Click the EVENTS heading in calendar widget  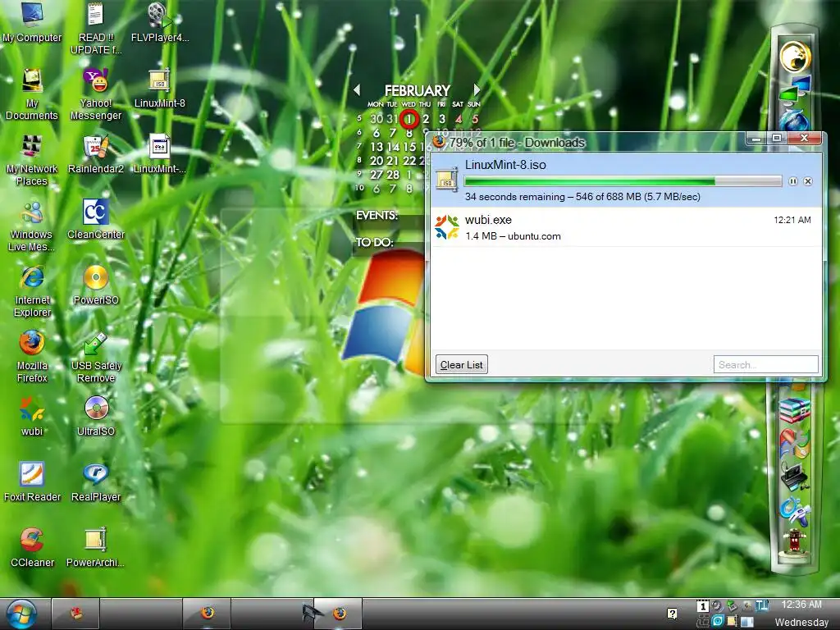(377, 216)
